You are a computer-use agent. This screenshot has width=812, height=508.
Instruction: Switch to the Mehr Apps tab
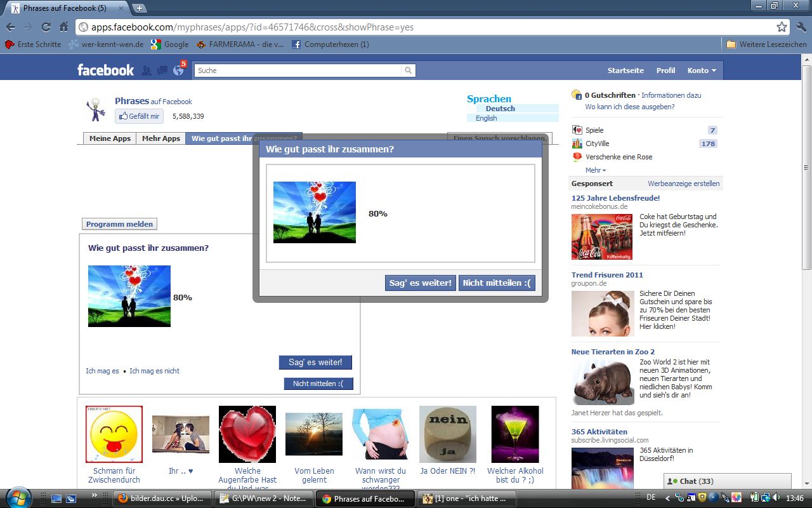[x=161, y=138]
